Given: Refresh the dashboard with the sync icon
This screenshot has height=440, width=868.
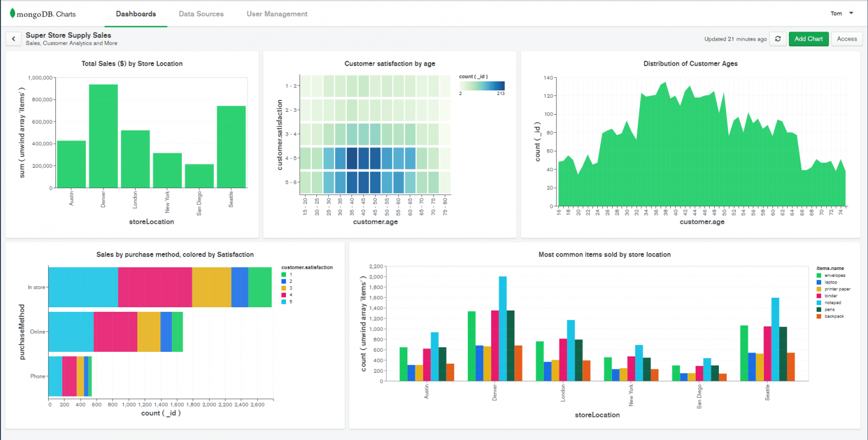Looking at the screenshot, I should click(777, 38).
